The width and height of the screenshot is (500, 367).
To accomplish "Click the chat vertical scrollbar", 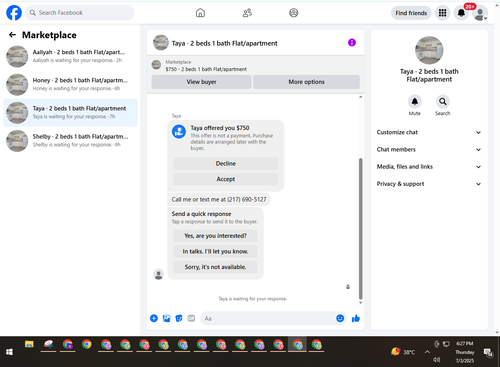I will pyautogui.click(x=360, y=228).
